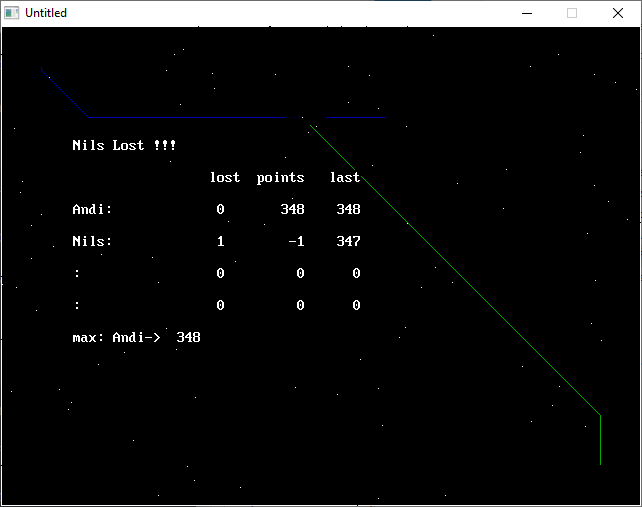The height and width of the screenshot is (507, 642).
Task: Select the "lost" column header
Action: pyautogui.click(x=224, y=178)
